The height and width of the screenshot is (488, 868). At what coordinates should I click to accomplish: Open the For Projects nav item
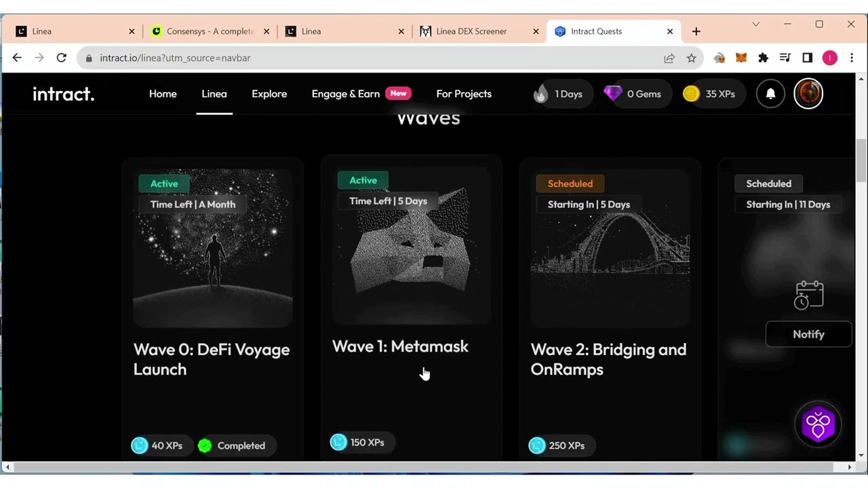464,94
